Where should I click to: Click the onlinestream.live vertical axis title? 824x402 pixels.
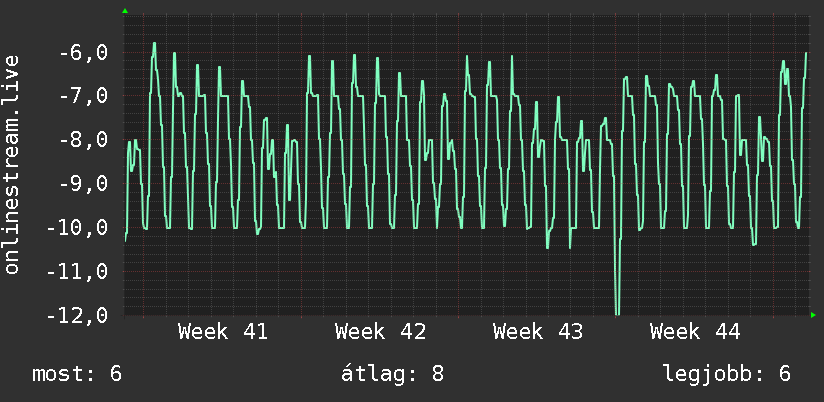click(12, 164)
